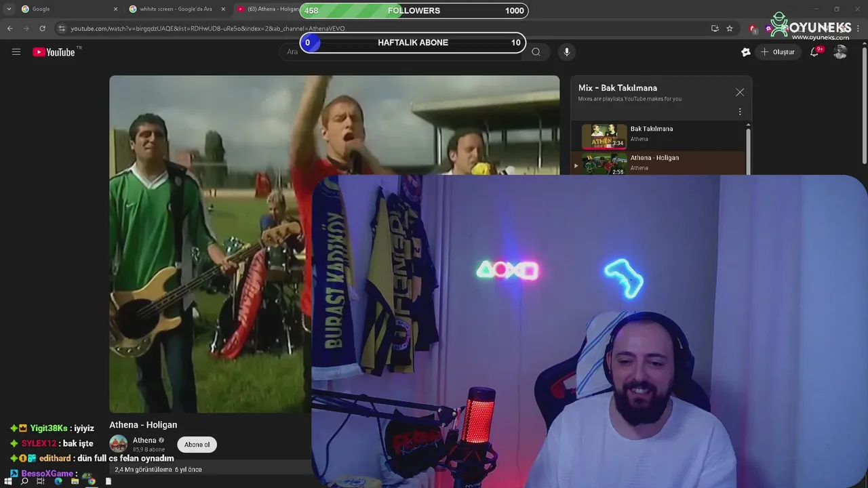
Task: Open the purple extension icon in the toolbar
Action: [x=768, y=28]
